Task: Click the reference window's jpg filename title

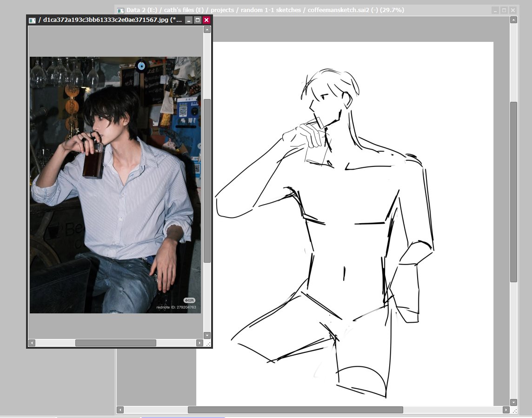Action: [110, 20]
